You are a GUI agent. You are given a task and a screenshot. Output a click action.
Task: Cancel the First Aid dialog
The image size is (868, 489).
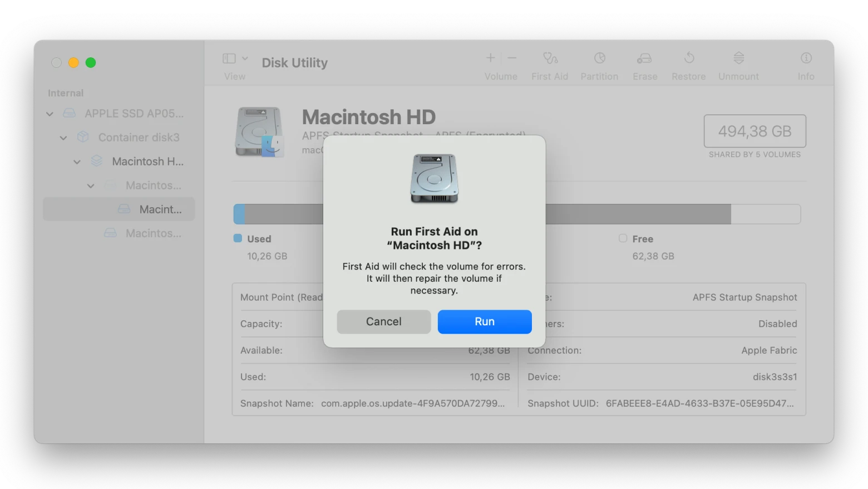[384, 322]
